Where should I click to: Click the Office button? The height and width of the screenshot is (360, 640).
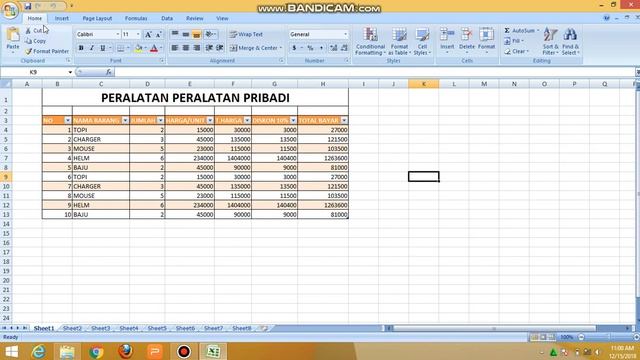tap(10, 9)
